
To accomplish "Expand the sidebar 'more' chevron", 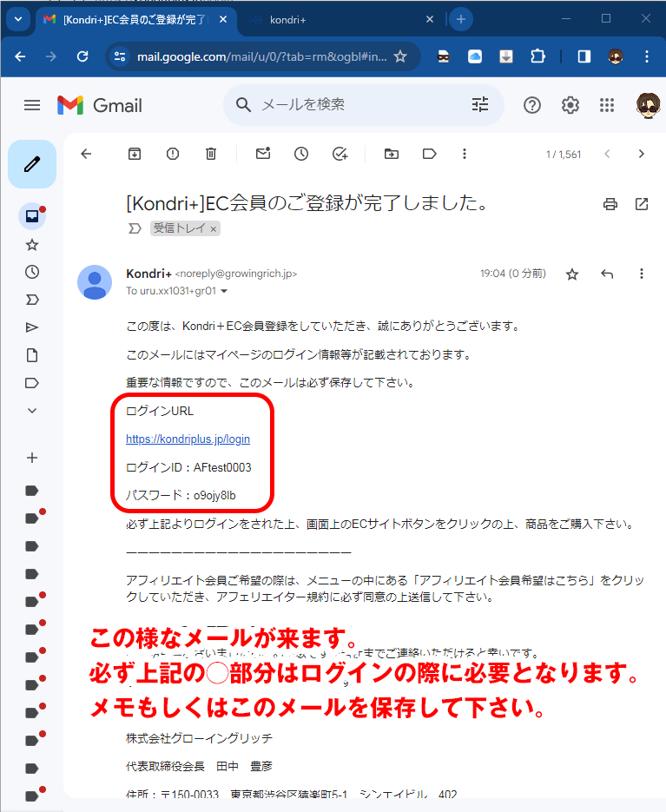I will [32, 410].
